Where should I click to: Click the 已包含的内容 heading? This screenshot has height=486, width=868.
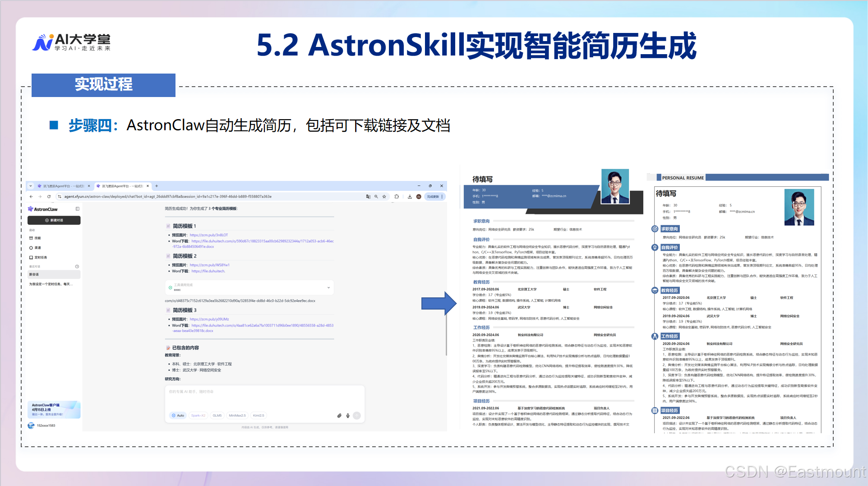tap(185, 348)
